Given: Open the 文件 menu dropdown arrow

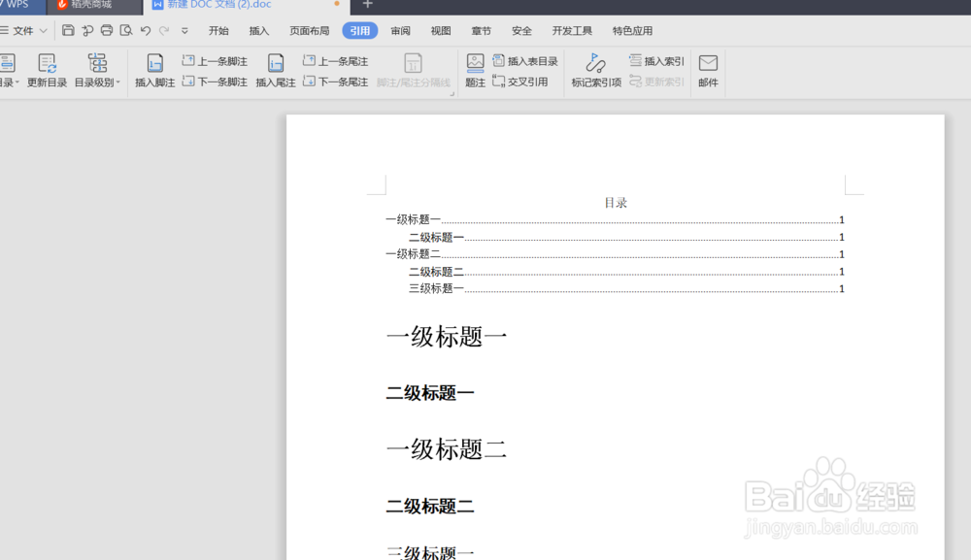Looking at the screenshot, I should point(42,30).
